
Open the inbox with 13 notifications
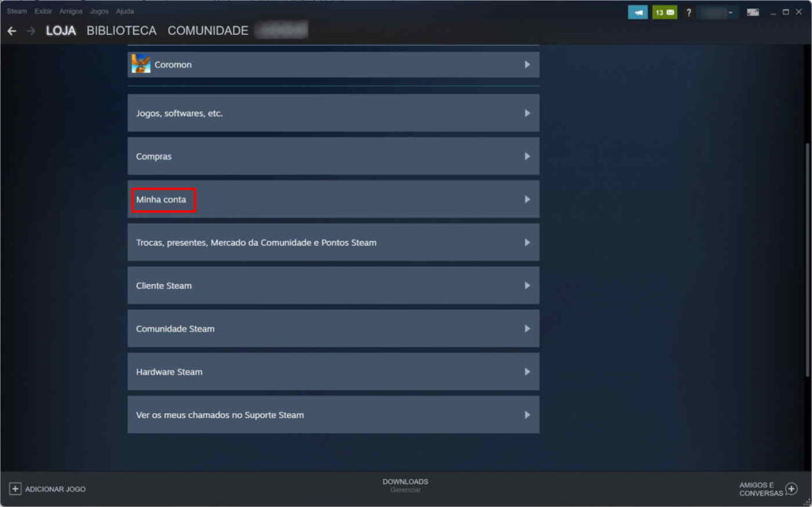665,12
